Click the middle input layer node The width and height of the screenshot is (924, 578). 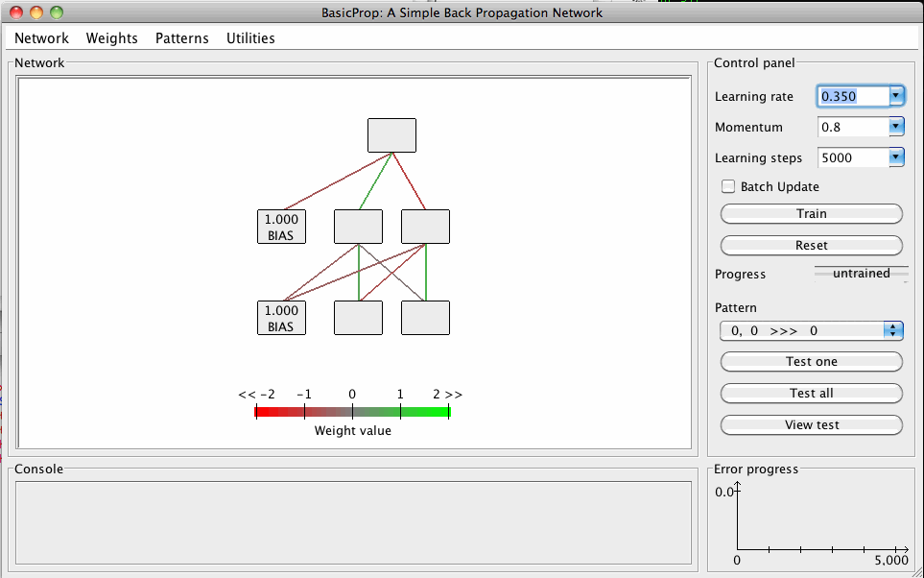(x=358, y=318)
